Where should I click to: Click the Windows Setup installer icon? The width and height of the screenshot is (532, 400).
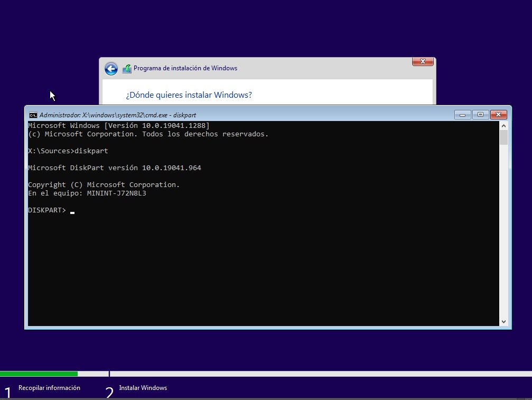[127, 69]
